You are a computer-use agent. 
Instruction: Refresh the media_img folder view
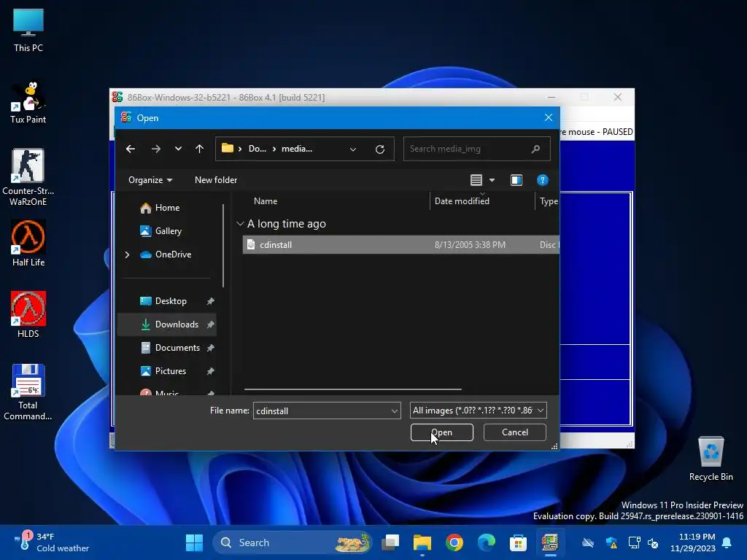tap(379, 149)
